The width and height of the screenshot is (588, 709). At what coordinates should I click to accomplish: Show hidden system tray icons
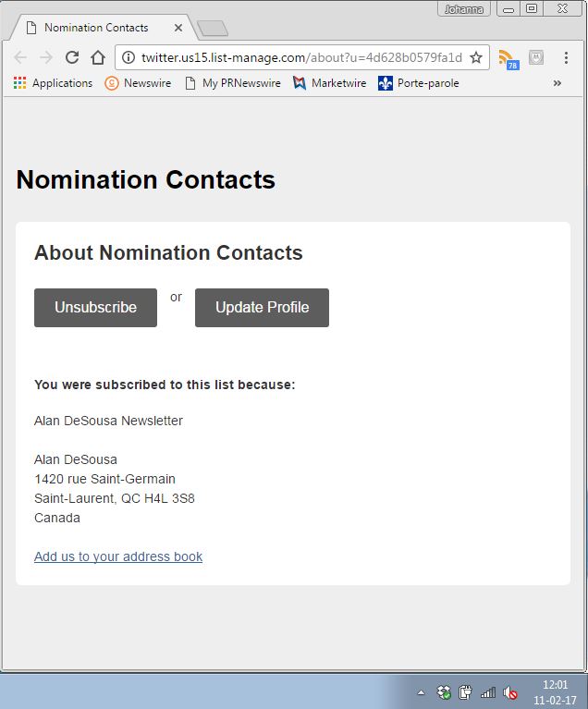421,692
